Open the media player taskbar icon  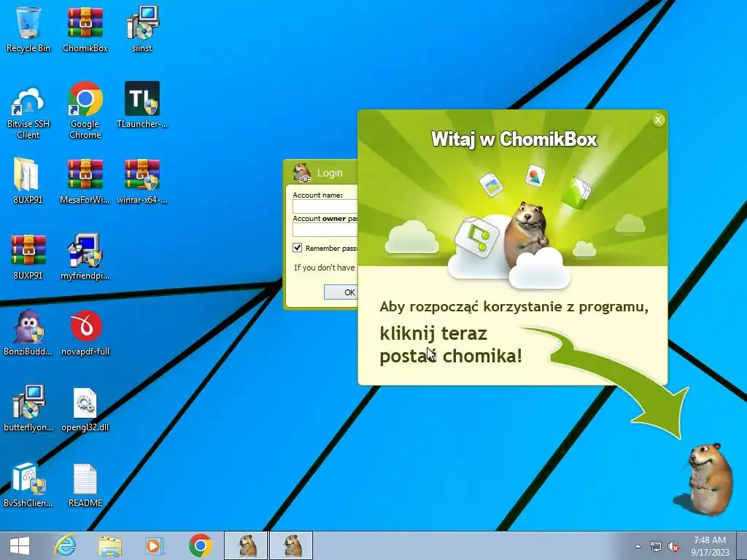[x=155, y=545]
